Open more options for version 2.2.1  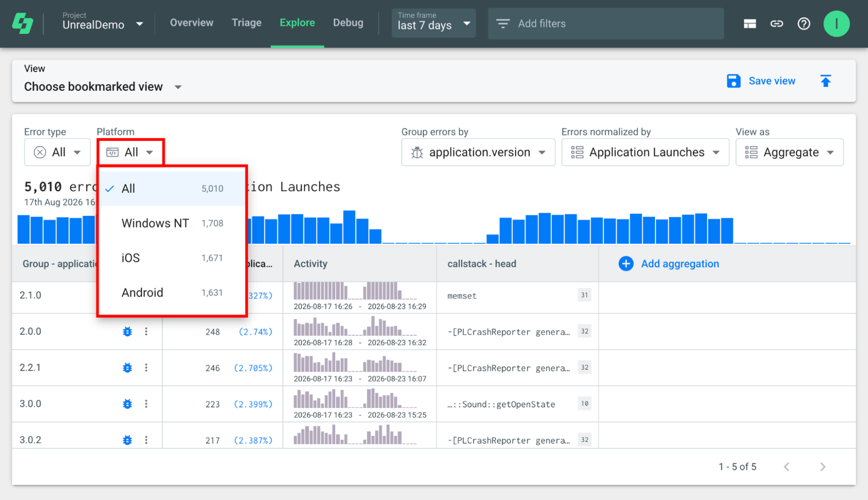coord(146,368)
